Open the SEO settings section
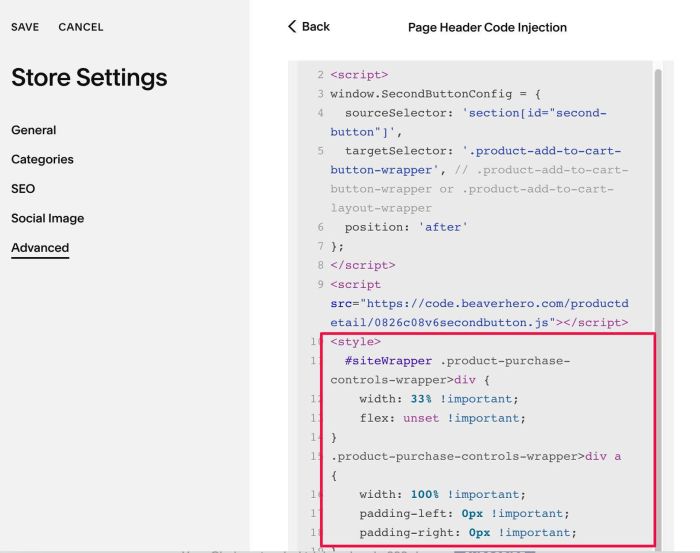This screenshot has height=553, width=700. pos(23,189)
